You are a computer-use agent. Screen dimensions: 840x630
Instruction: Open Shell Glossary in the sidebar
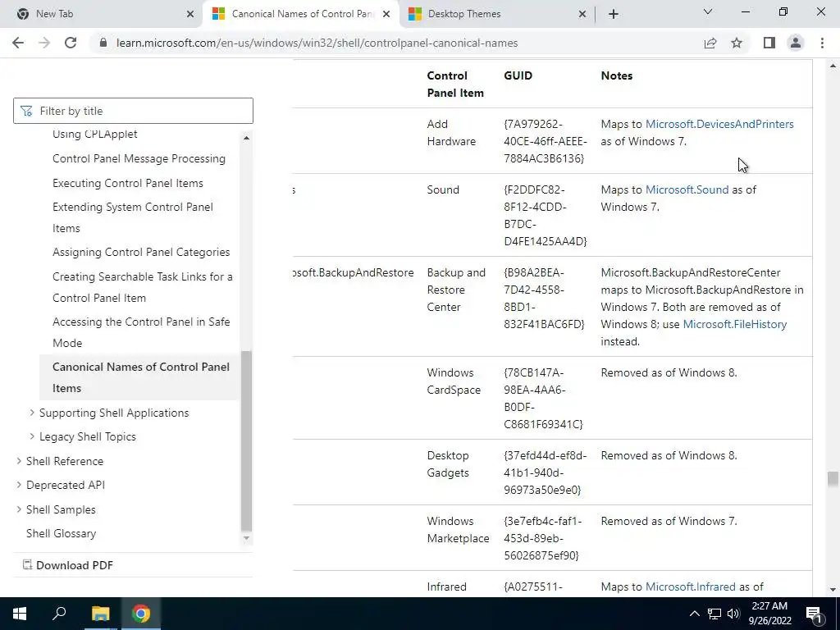coord(61,533)
